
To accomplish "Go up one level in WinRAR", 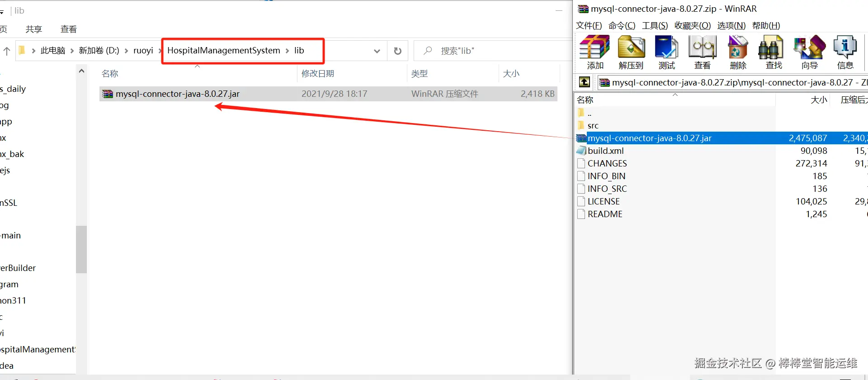I will tap(585, 82).
